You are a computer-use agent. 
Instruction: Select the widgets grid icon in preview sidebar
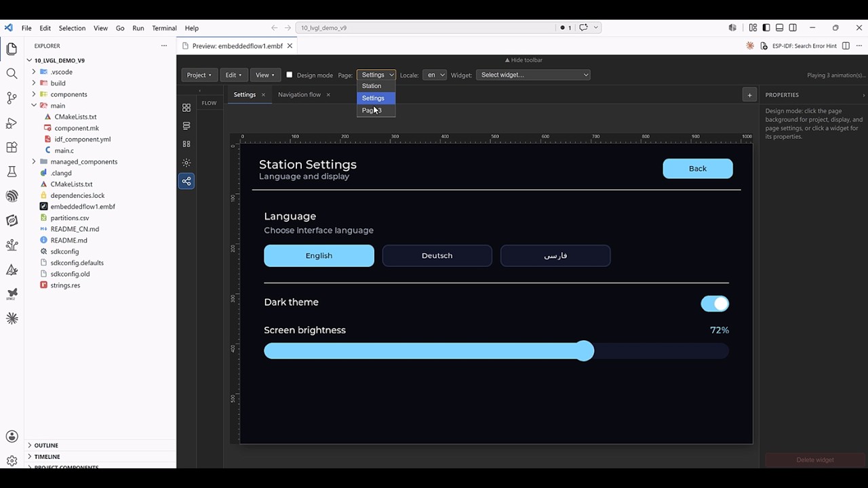click(x=186, y=108)
